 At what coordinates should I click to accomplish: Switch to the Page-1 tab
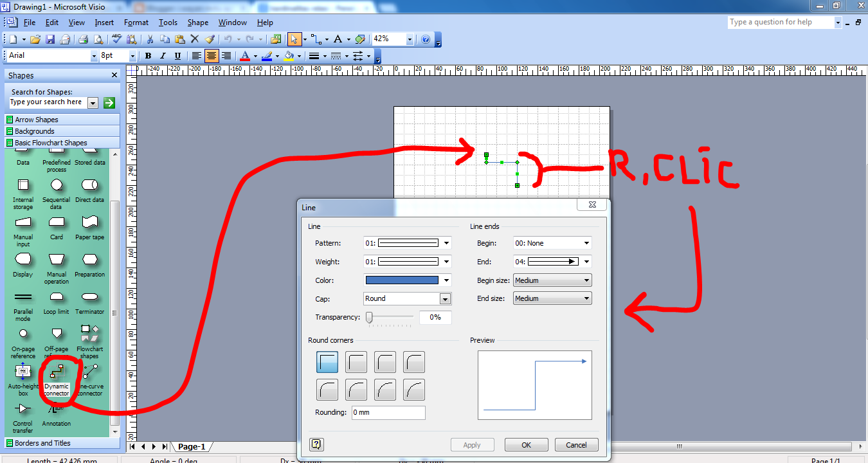point(192,446)
